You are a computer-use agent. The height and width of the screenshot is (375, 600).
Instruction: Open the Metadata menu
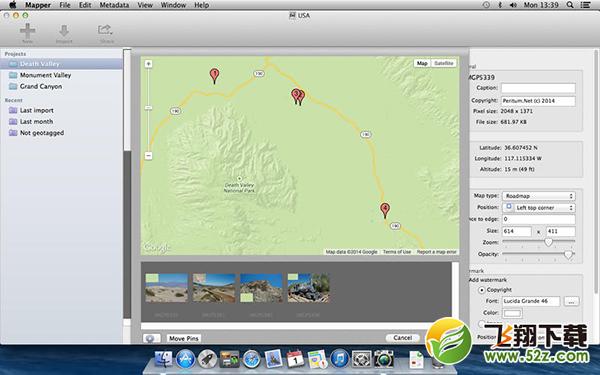point(114,5)
